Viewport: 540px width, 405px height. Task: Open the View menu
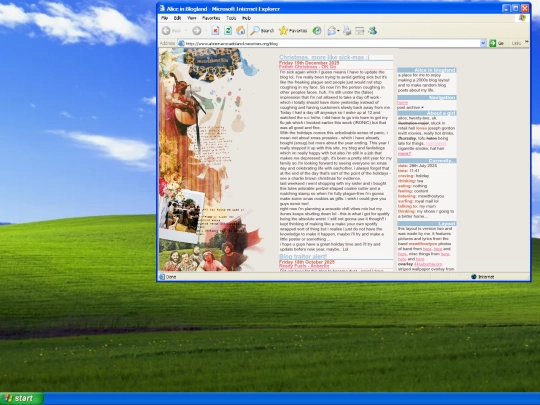(191, 18)
